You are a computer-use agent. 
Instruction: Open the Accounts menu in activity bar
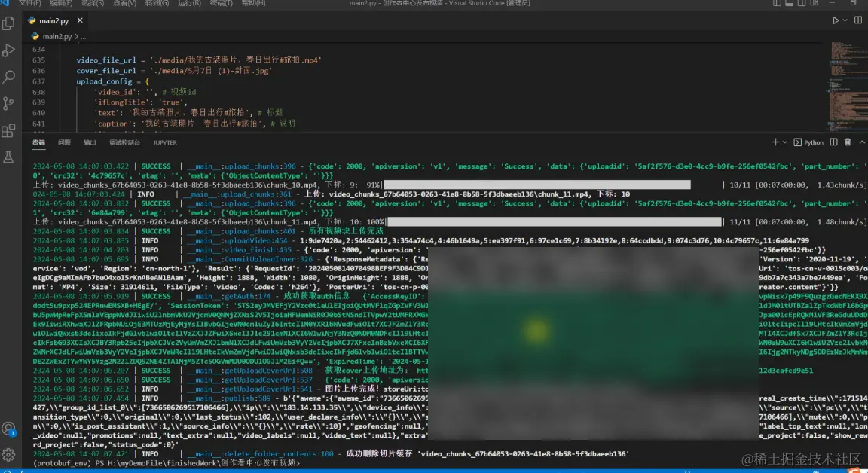click(x=8, y=429)
